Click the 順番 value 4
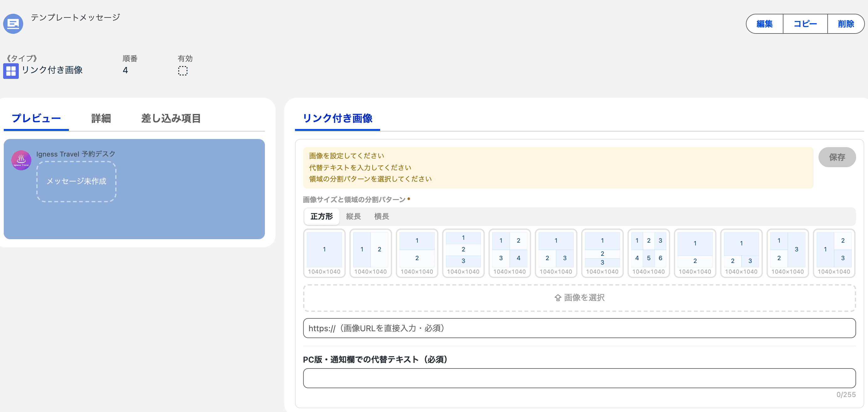Viewport: 868px width, 412px height. pyautogui.click(x=125, y=70)
